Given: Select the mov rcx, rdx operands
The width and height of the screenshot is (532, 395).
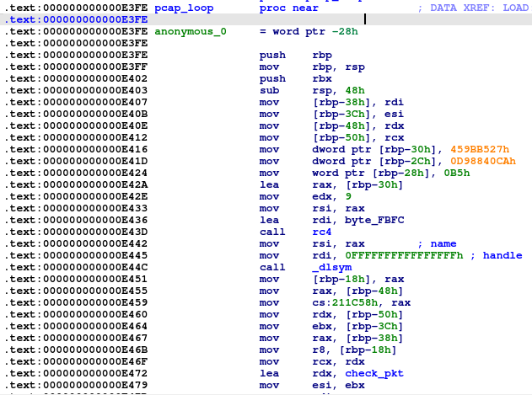Looking at the screenshot, I should [x=338, y=362].
